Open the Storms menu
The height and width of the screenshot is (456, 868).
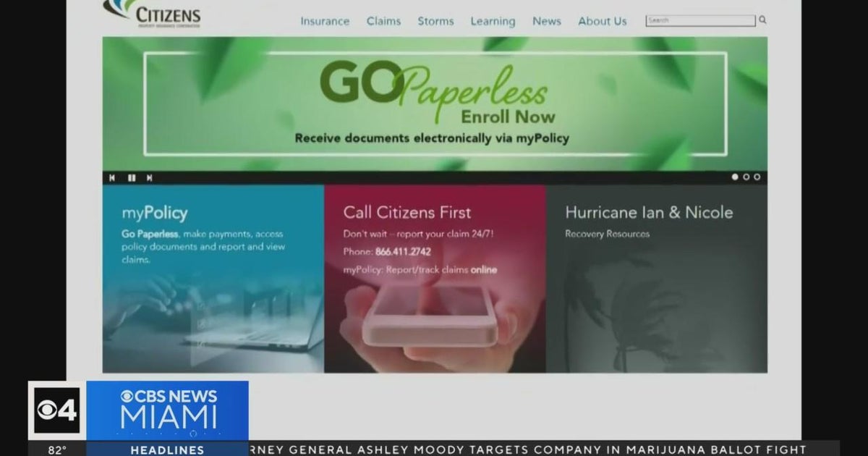click(x=435, y=21)
